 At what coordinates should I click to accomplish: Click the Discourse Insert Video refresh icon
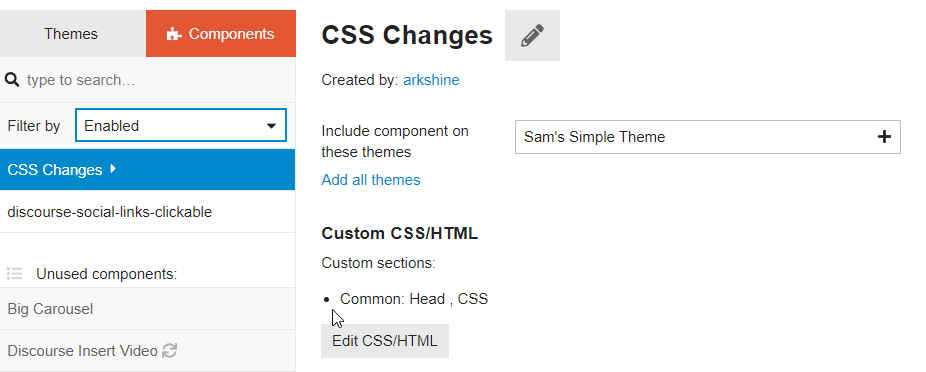tap(169, 351)
